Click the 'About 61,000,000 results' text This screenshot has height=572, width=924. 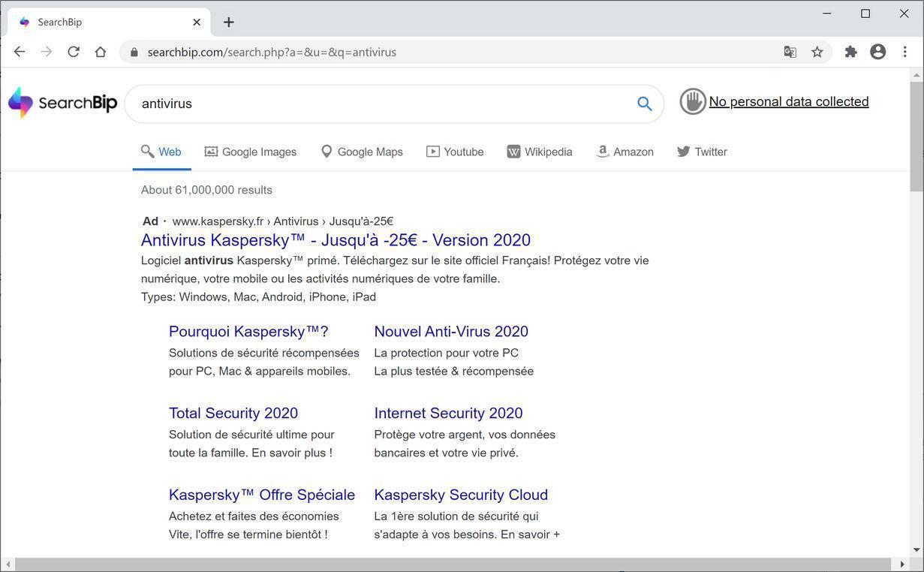coord(206,190)
